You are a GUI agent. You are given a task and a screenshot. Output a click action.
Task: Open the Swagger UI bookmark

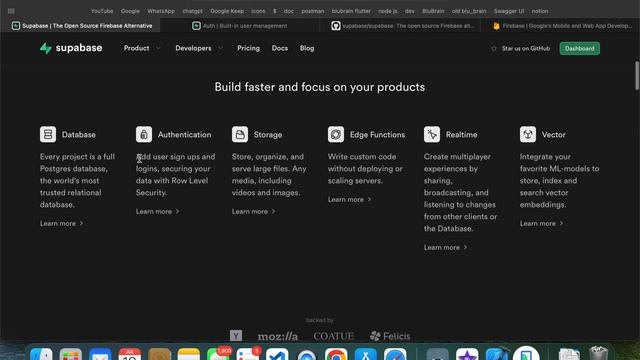point(509,11)
